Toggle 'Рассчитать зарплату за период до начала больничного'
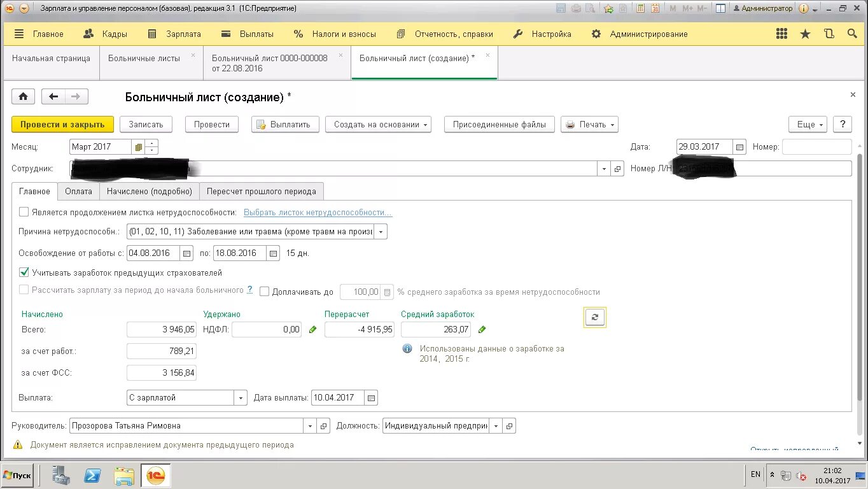868x489 pixels. (24, 290)
